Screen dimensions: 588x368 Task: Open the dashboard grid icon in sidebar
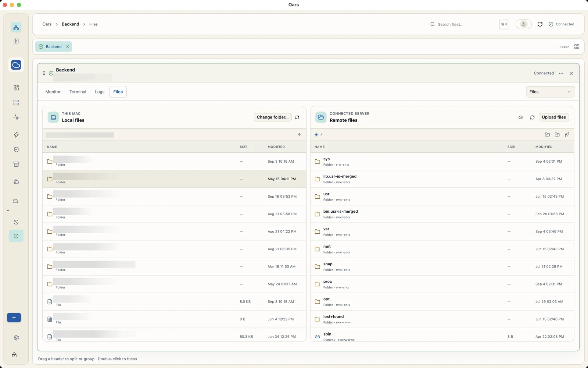tap(16, 88)
